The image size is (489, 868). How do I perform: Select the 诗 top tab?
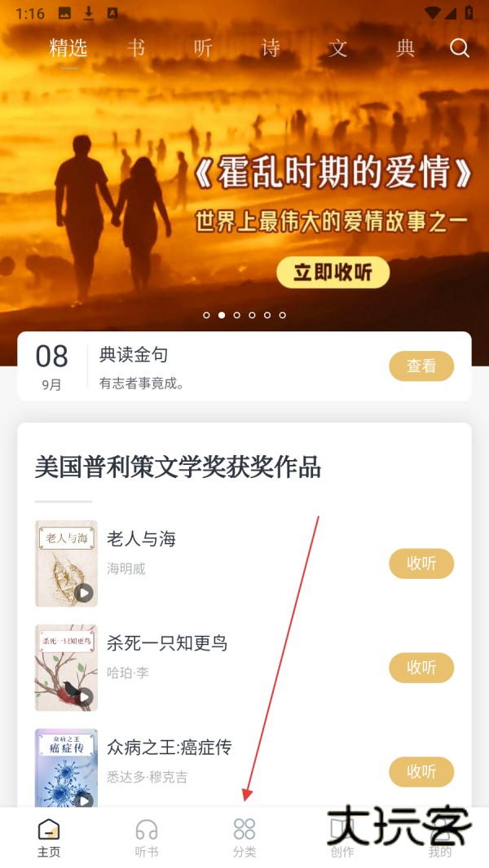[271, 48]
